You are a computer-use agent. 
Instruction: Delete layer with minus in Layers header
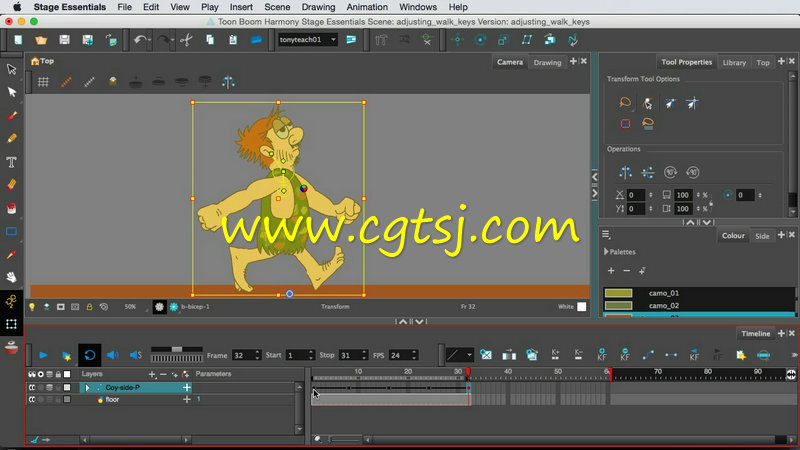[x=163, y=374]
